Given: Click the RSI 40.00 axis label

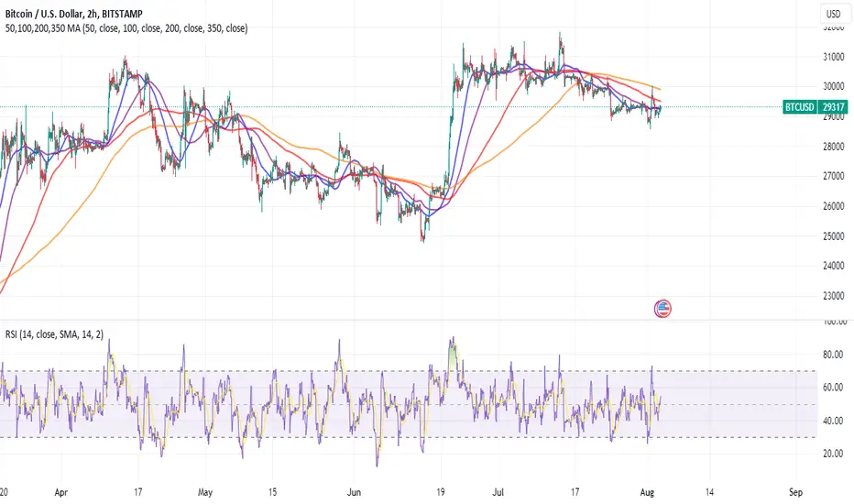Looking at the screenshot, I should 833,421.
